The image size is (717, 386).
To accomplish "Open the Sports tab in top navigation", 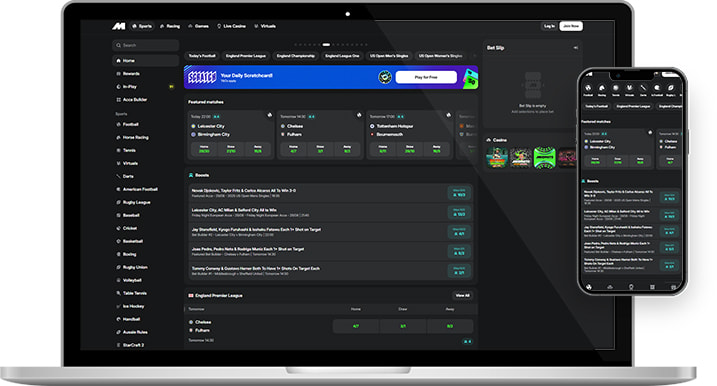I will coord(142,26).
